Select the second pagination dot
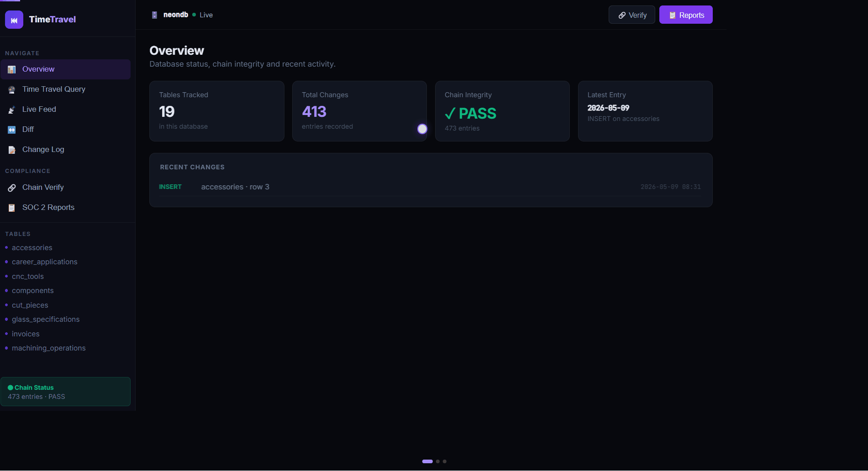Image resolution: width=868 pixels, height=471 pixels. point(438,461)
